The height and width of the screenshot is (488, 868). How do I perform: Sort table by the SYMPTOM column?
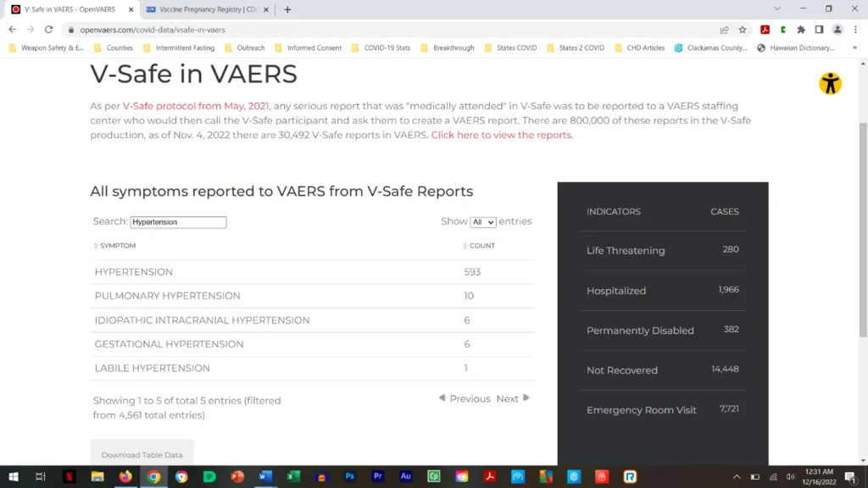[117, 246]
